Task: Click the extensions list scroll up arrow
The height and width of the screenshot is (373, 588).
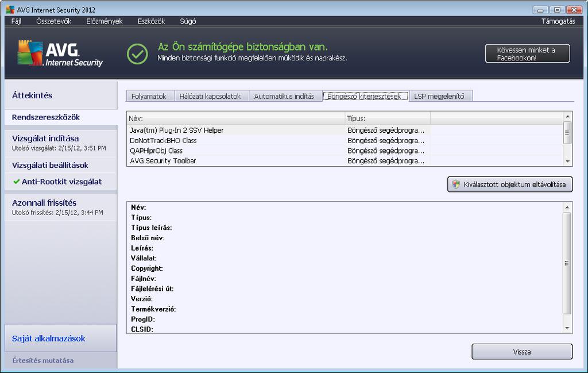Action: coord(567,116)
